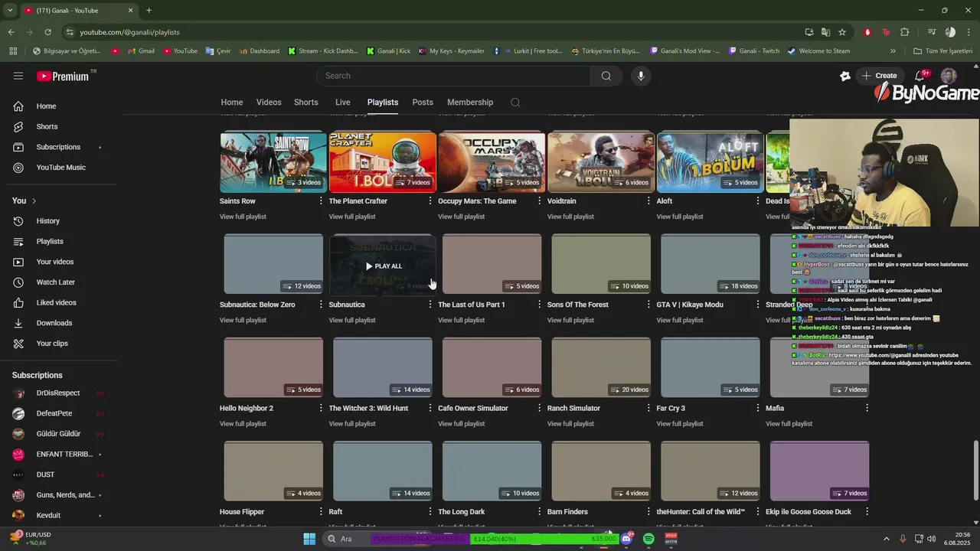Open The Long Dark playlist title
Screen dimensions: 980x551
(x=463, y=512)
